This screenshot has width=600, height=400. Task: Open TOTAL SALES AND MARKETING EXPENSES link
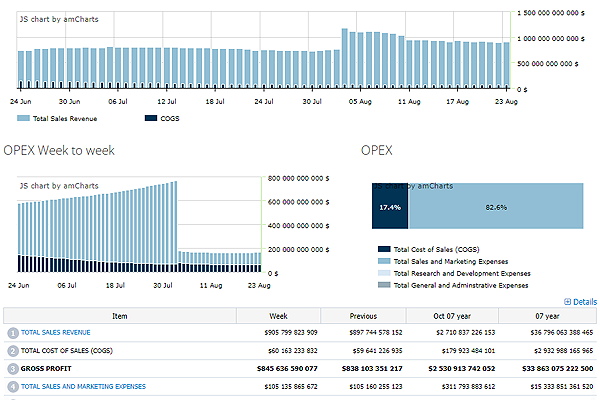[x=83, y=387]
